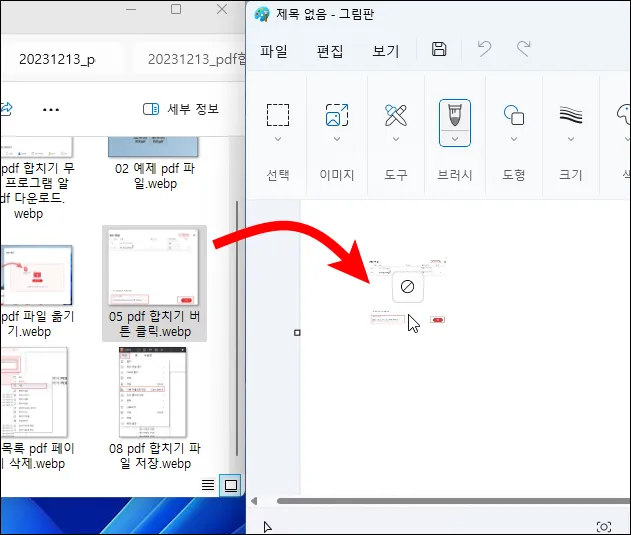Click the Tools pencil and brush icon
The width and height of the screenshot is (631, 535).
(x=396, y=115)
